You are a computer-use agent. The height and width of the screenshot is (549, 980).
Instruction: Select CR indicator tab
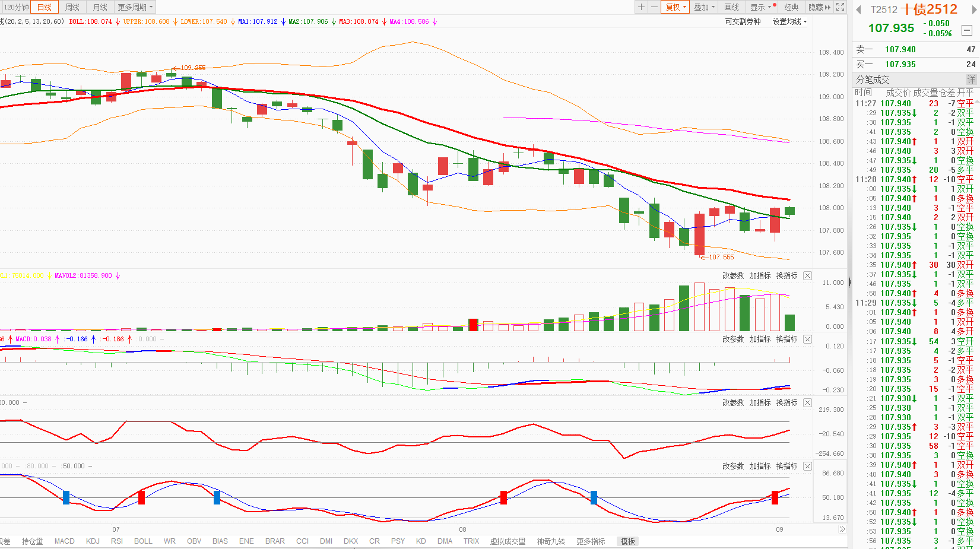(x=375, y=541)
